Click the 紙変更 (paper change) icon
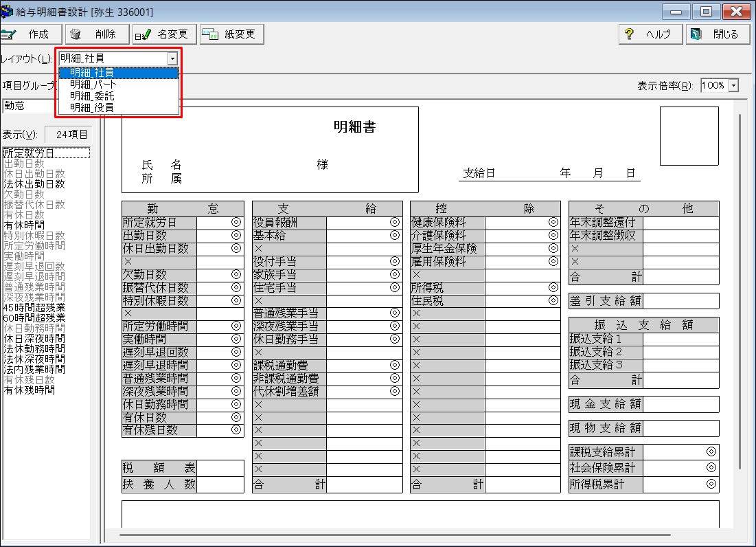The image size is (756, 547). 209,34
